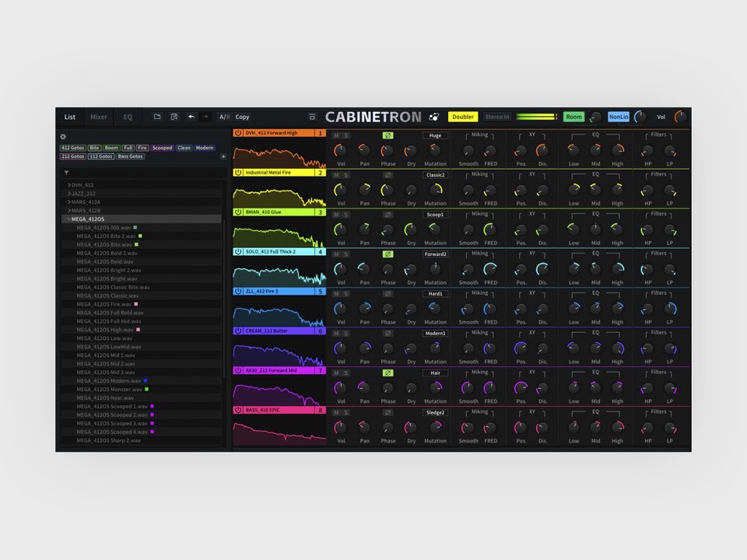747x560 pixels.
Task: Open the Huge mutation selector
Action: [435, 135]
